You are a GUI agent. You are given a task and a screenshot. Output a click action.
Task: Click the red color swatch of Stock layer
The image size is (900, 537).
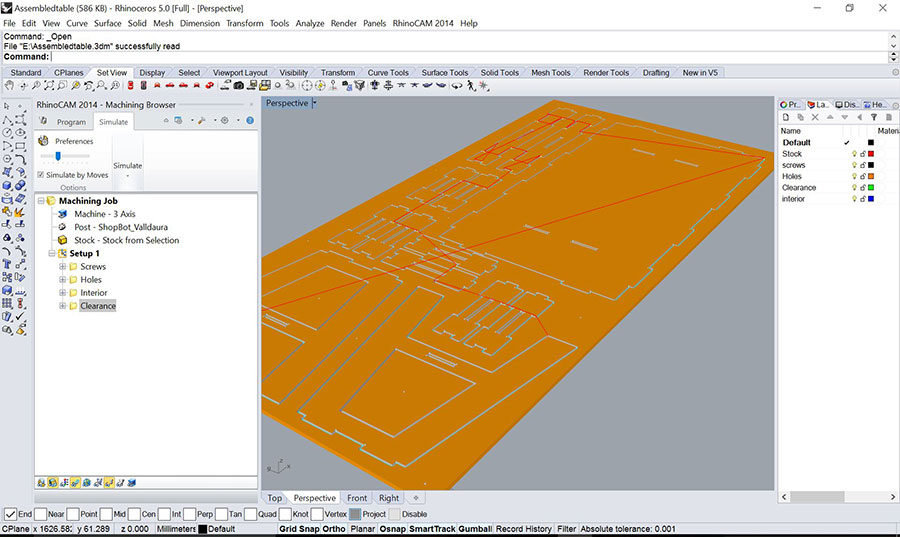tap(871, 154)
